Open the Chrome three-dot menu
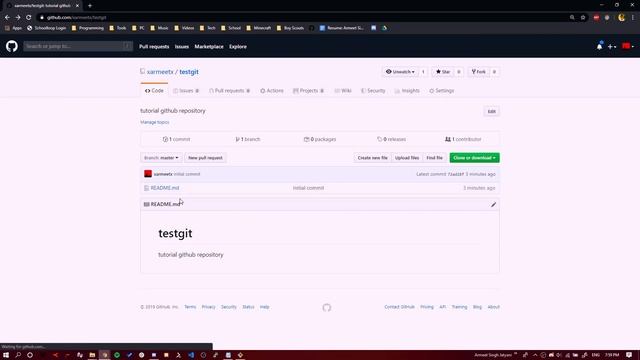640x360 pixels. pos(633,18)
